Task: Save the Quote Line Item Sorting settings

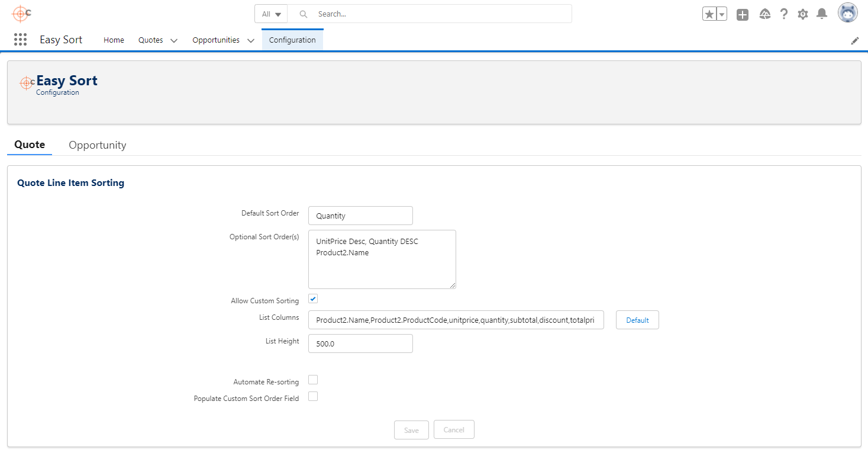Action: pos(411,429)
